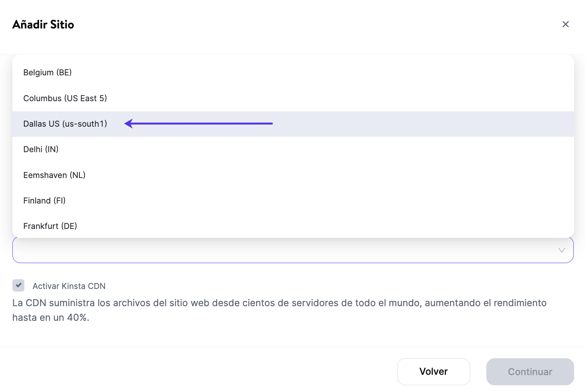Select Belgium (BE) from the list
The width and height of the screenshot is (585, 392).
(48, 72)
